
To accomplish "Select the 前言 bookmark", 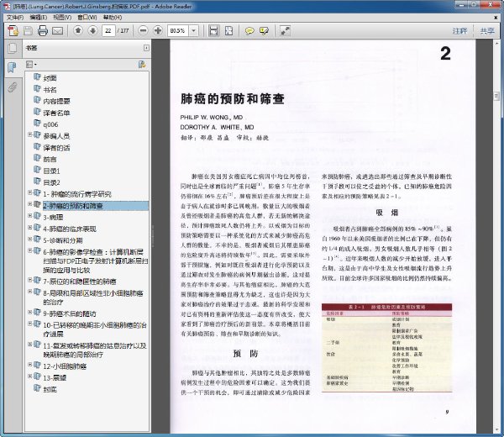I will 50,159.
